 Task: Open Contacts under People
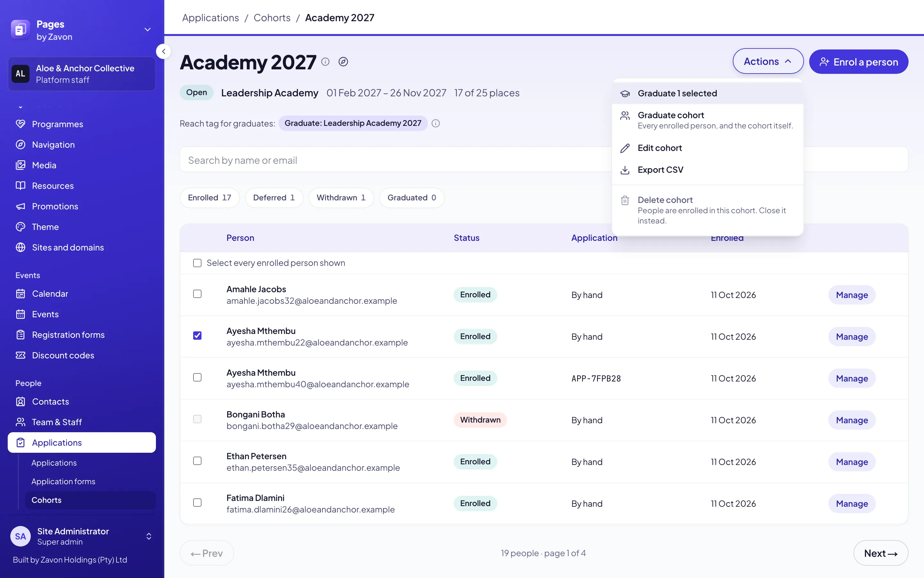coord(82,401)
